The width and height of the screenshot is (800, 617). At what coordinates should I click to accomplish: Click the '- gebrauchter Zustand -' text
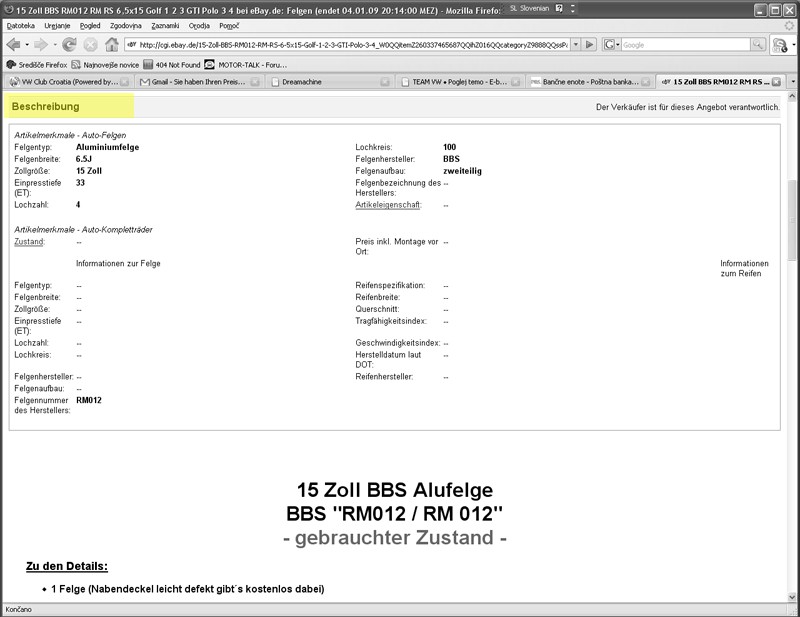tap(395, 537)
